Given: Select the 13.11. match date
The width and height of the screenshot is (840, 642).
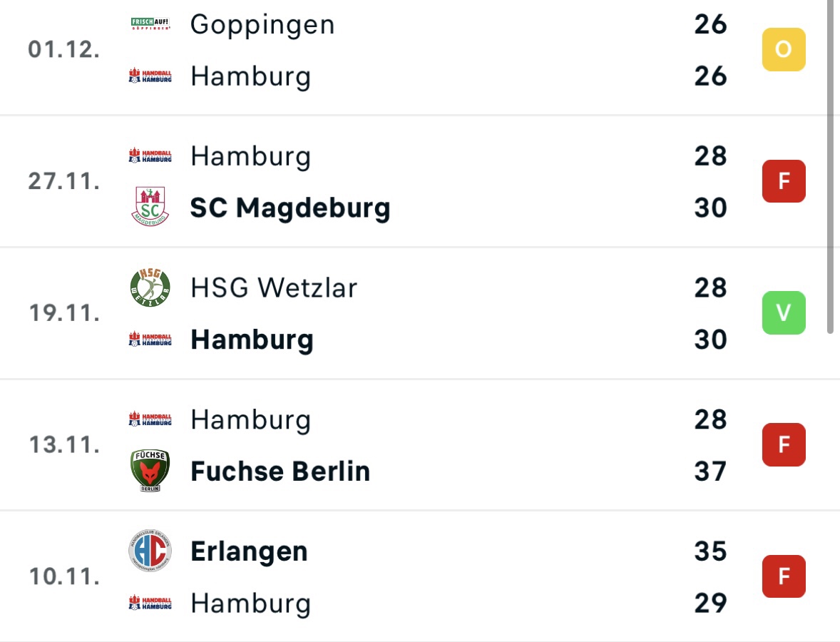Looking at the screenshot, I should [64, 445].
